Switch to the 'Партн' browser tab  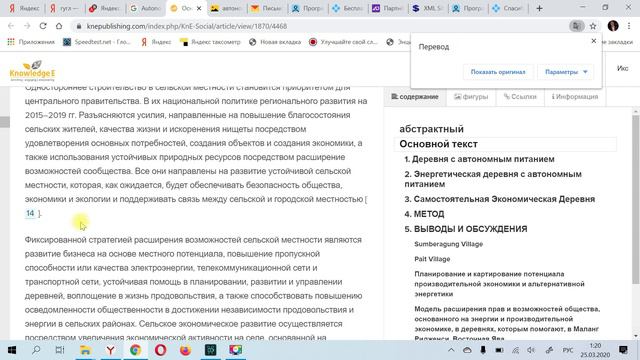(x=387, y=8)
